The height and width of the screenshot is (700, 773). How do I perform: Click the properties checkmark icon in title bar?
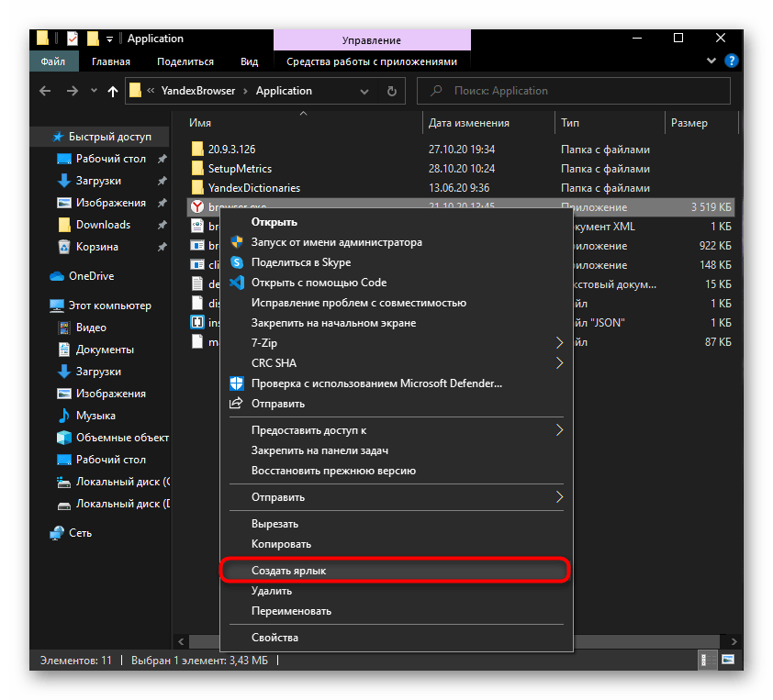coord(73,39)
